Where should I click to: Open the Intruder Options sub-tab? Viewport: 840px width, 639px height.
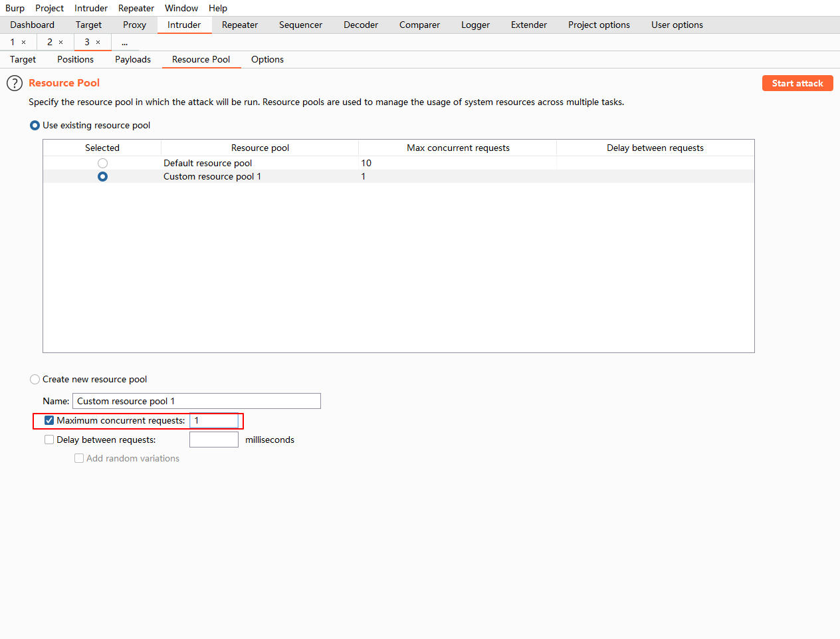click(x=267, y=59)
